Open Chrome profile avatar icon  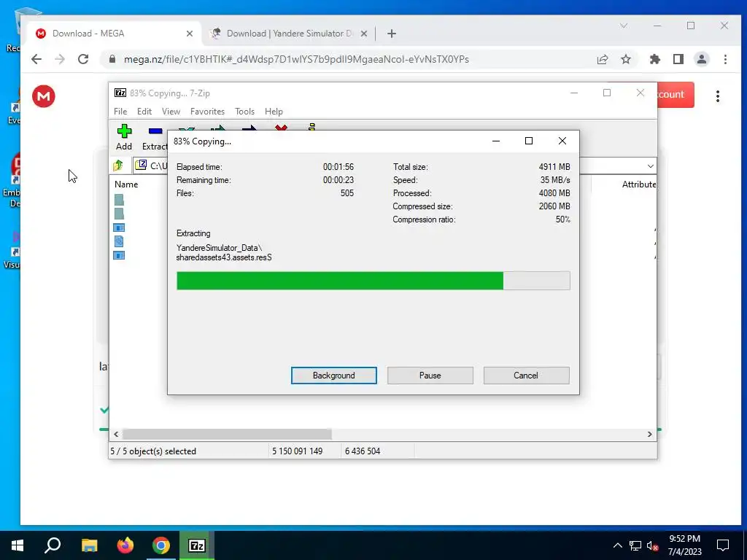(x=702, y=59)
